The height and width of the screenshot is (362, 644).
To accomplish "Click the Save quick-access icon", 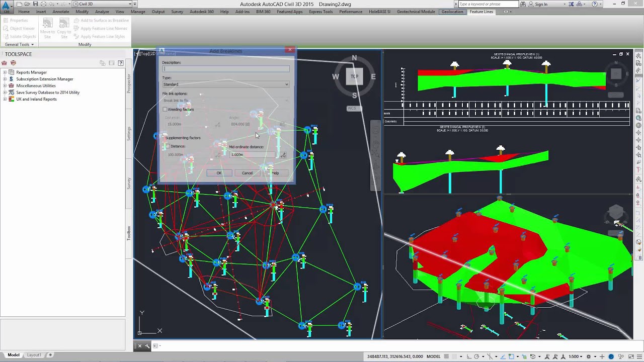I will pos(35,4).
